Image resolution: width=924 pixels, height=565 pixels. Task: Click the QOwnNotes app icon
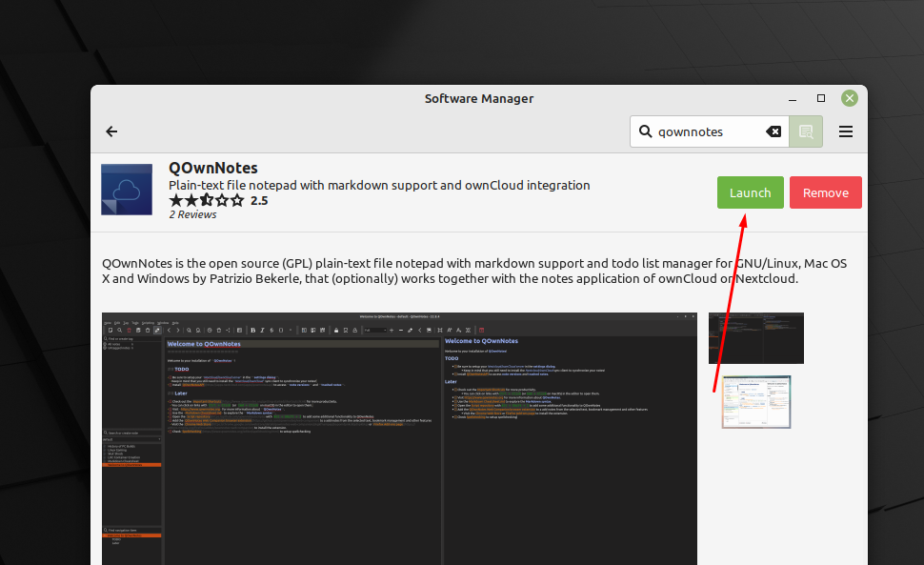click(127, 190)
